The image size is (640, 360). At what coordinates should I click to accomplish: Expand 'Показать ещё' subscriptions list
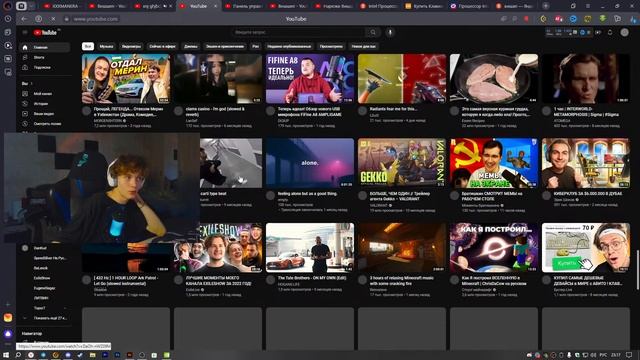pyautogui.click(x=45, y=318)
